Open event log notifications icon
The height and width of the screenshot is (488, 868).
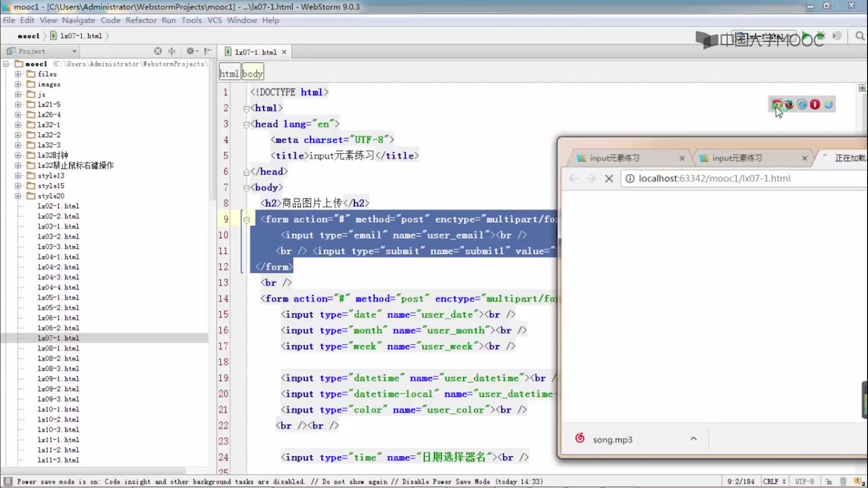[859, 482]
